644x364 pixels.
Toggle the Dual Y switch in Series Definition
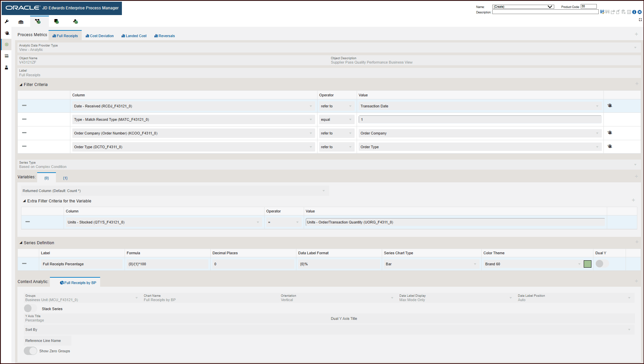(599, 264)
